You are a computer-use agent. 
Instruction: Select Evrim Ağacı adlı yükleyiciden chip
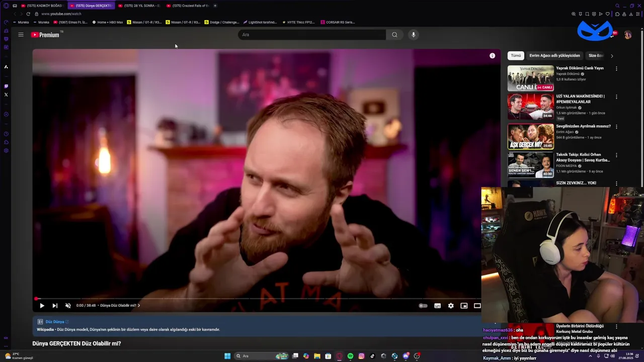click(554, 56)
